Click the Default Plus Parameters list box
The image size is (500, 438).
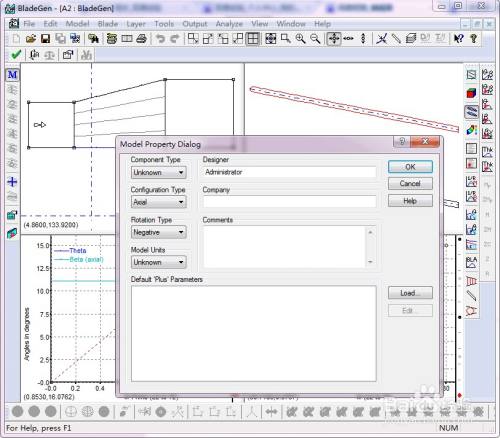tap(254, 333)
